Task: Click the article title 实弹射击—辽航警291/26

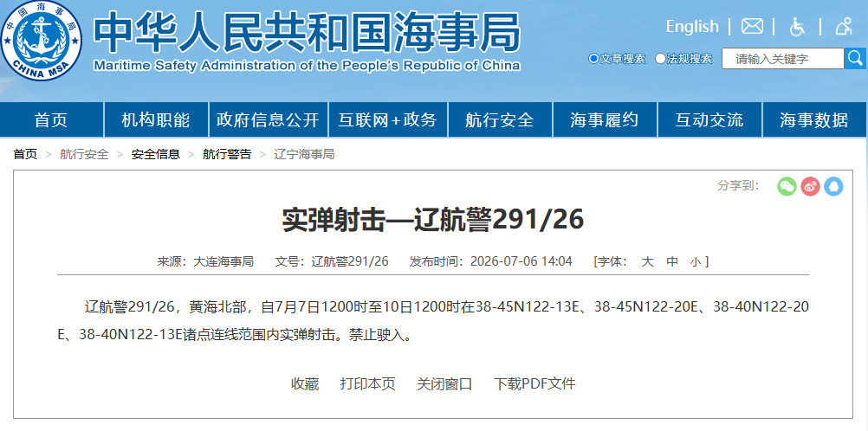Action: (x=433, y=221)
